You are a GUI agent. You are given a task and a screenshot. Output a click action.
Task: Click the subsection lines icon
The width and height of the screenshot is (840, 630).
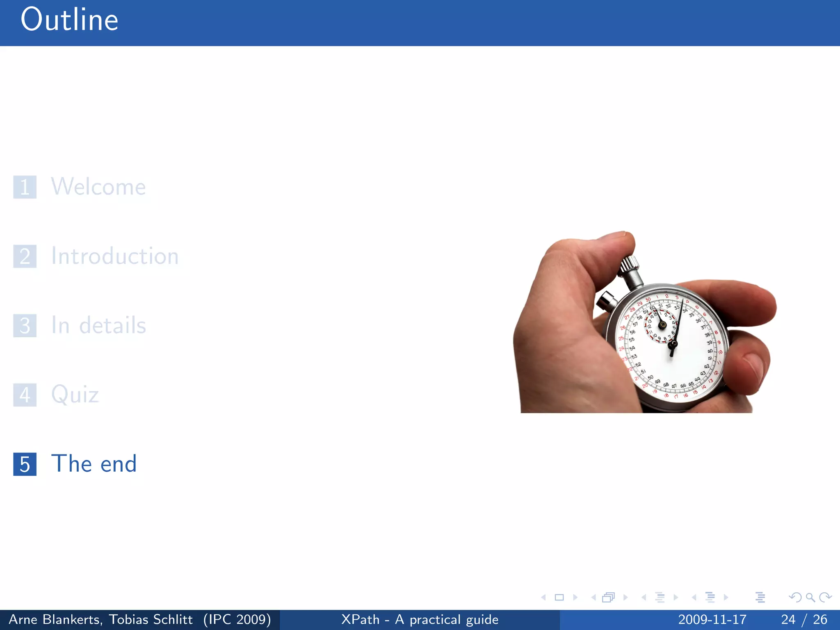point(660,598)
